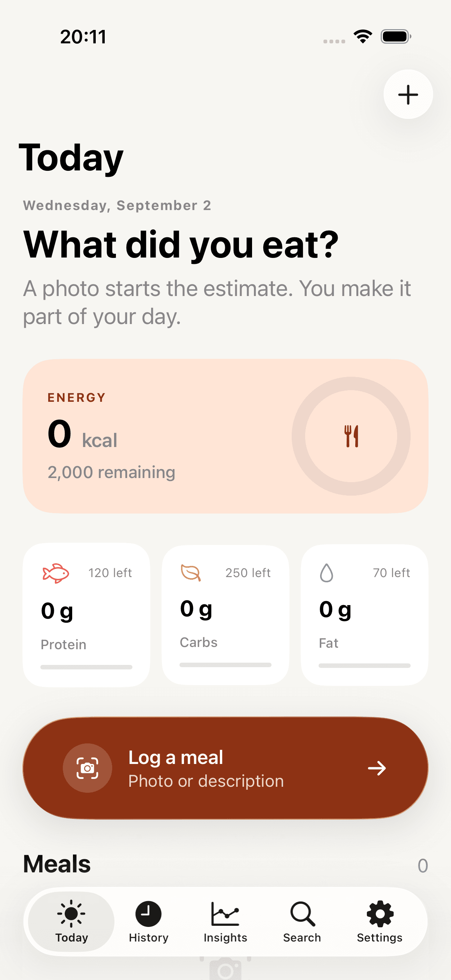
Task: Click the Fat progress bar
Action: coord(365,665)
